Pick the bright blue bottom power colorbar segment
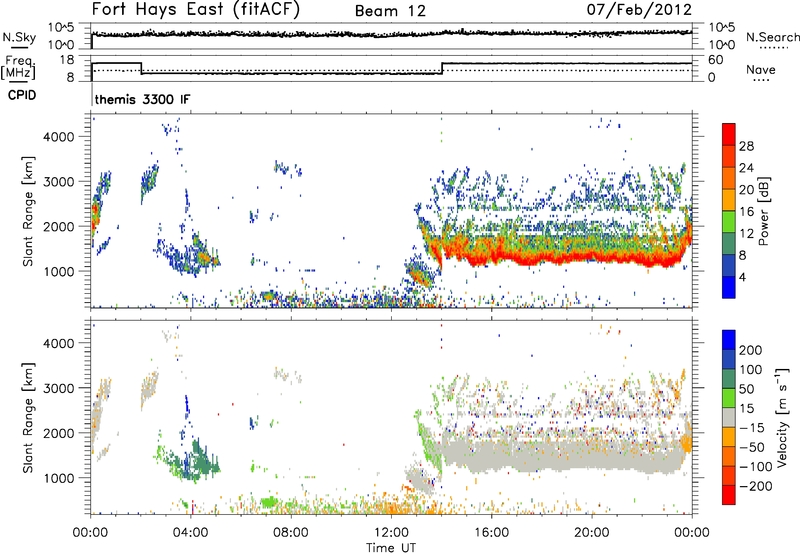Viewport: 800px width, 554px height. click(729, 287)
